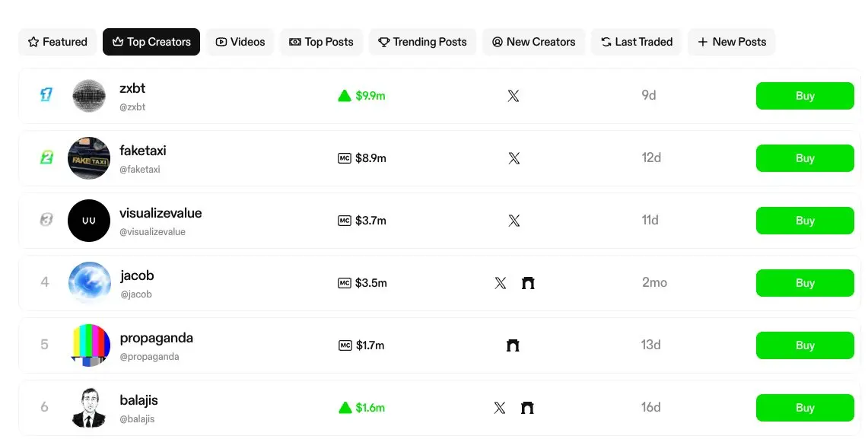Image resolution: width=868 pixels, height=439 pixels.
Task: Click the green up arrow beside $9.9m
Action: (345, 96)
